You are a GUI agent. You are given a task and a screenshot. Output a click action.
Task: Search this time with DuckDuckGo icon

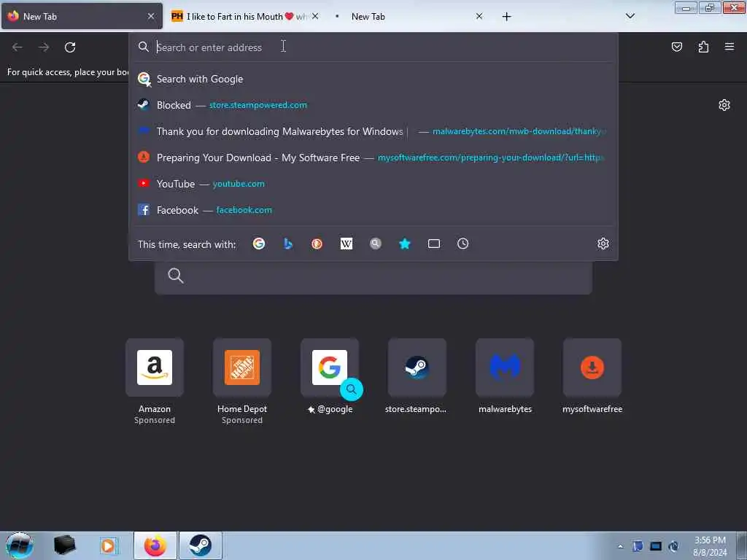317,244
